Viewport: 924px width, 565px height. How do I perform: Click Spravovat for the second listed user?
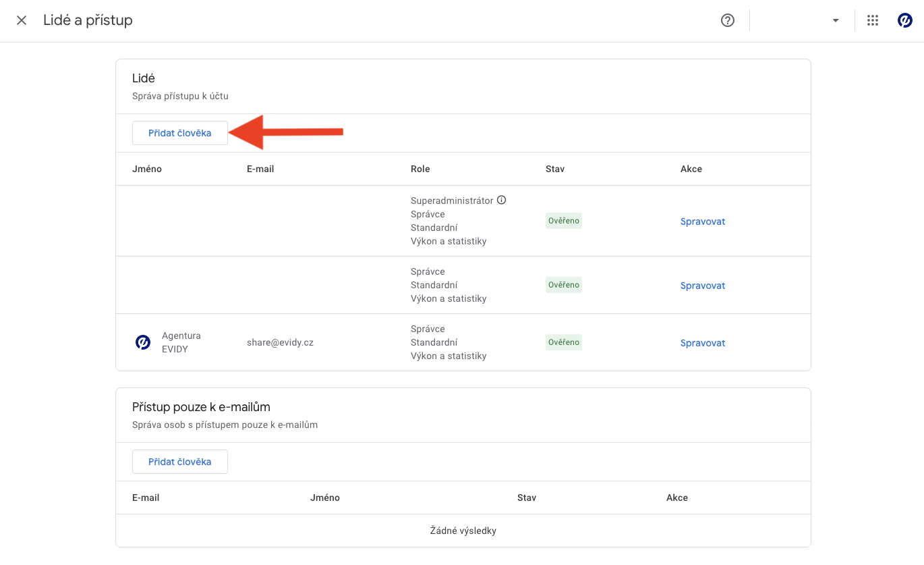(x=702, y=286)
